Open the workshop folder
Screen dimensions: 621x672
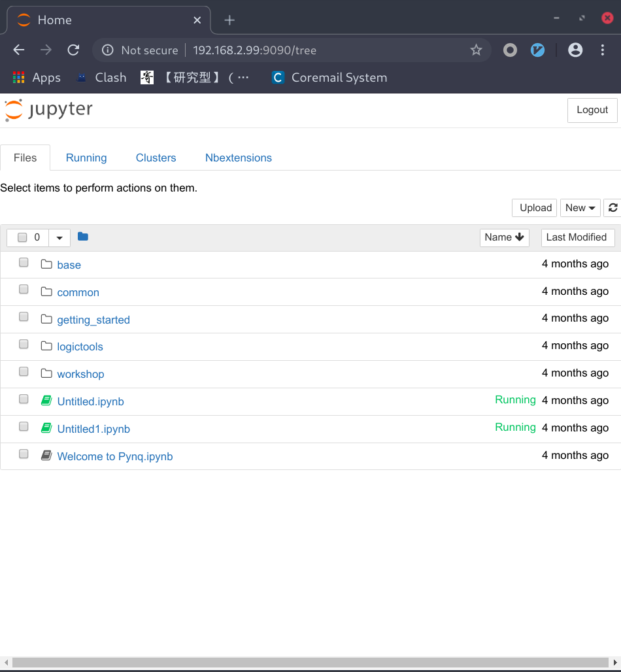[x=80, y=374]
